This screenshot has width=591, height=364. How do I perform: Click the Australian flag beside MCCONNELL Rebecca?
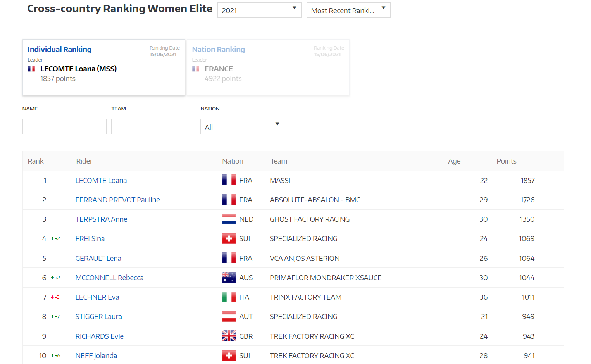(x=228, y=277)
